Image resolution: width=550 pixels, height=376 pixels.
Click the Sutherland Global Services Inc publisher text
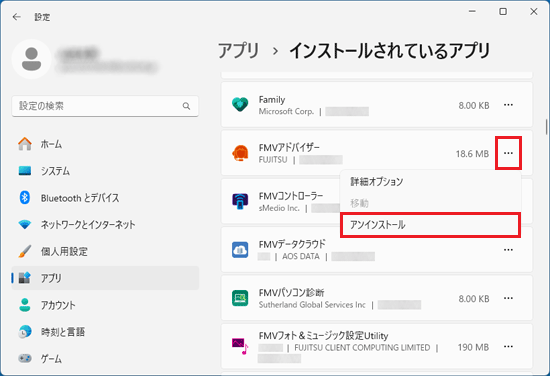[312, 305]
